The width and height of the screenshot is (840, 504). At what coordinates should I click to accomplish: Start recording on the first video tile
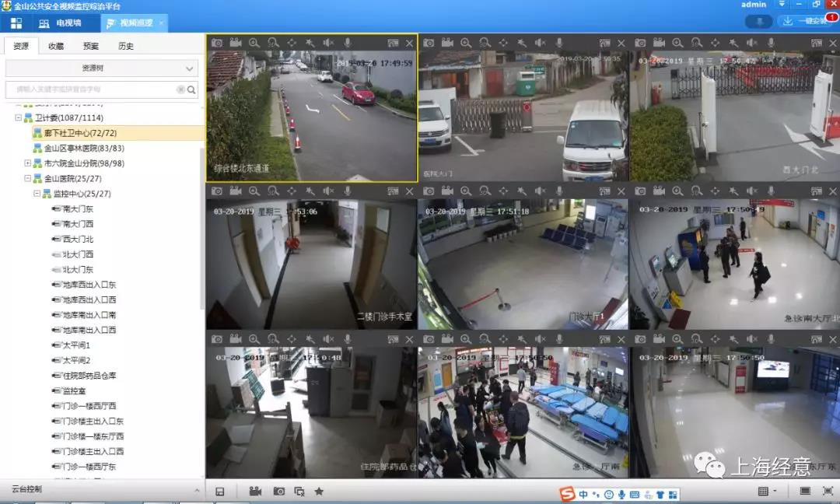(236, 43)
